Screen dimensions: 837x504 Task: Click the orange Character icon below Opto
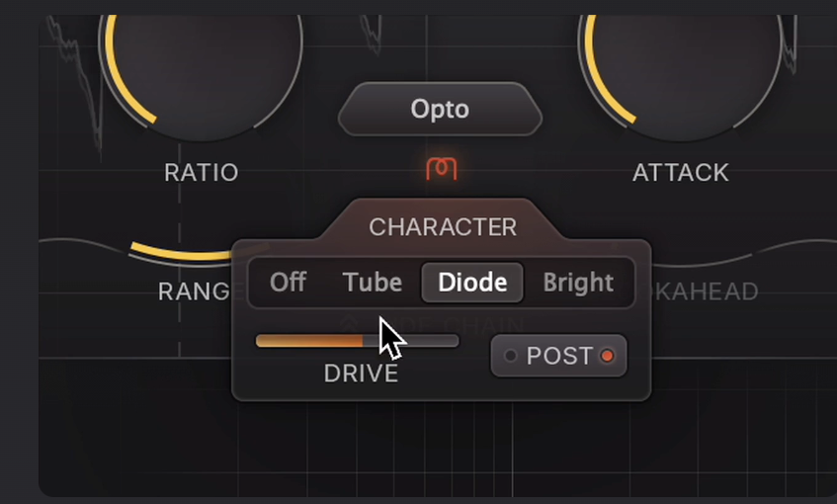click(441, 169)
